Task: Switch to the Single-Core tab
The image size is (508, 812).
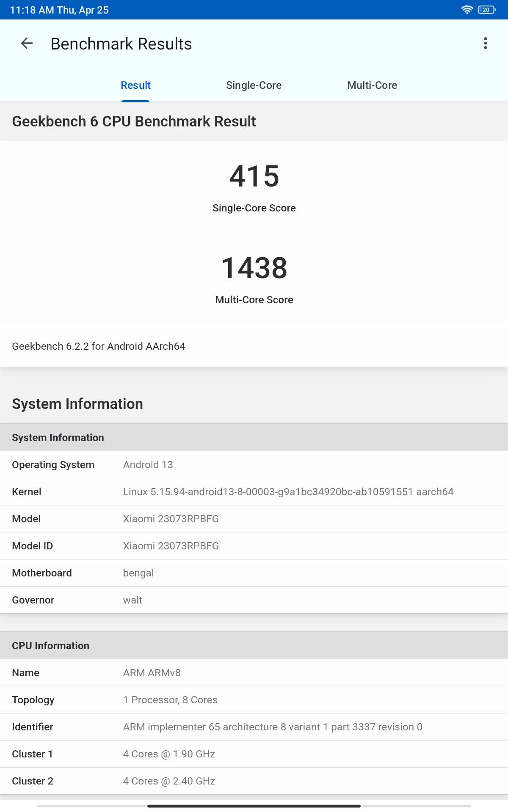Action: [254, 85]
